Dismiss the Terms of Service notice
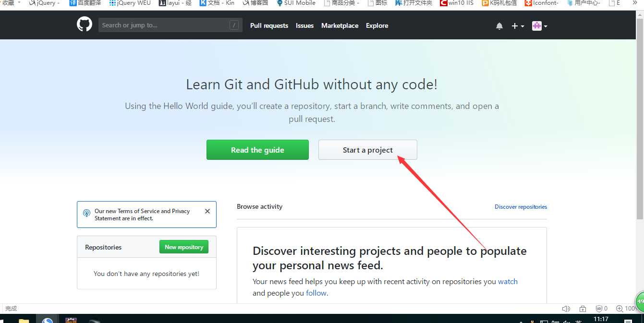644x323 pixels. point(207,211)
